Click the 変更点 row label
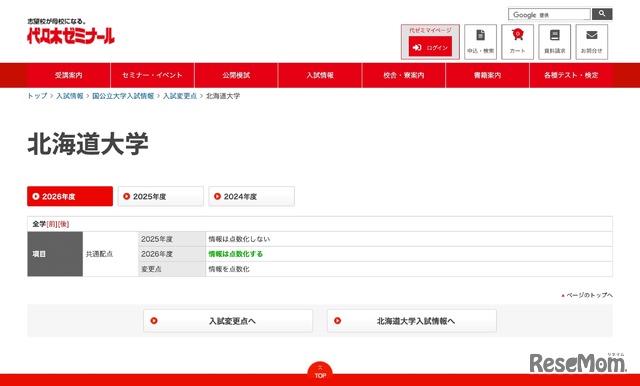This screenshot has height=386, width=640. [172, 269]
